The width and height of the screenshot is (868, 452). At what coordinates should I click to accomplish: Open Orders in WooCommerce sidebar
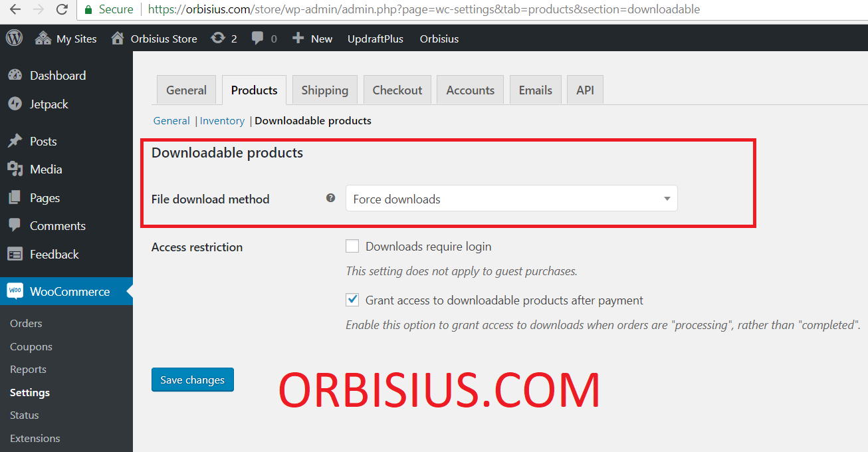(26, 324)
